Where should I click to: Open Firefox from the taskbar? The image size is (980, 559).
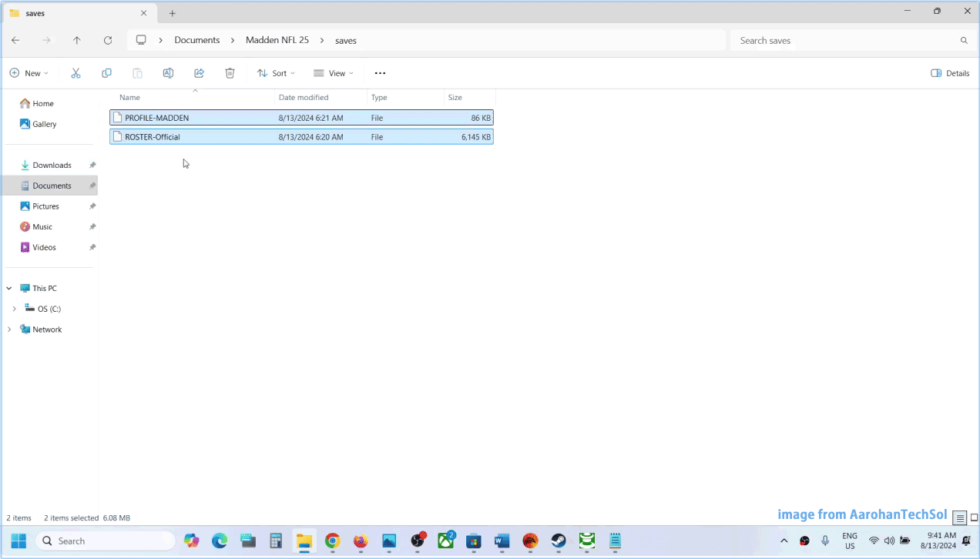pos(361,541)
